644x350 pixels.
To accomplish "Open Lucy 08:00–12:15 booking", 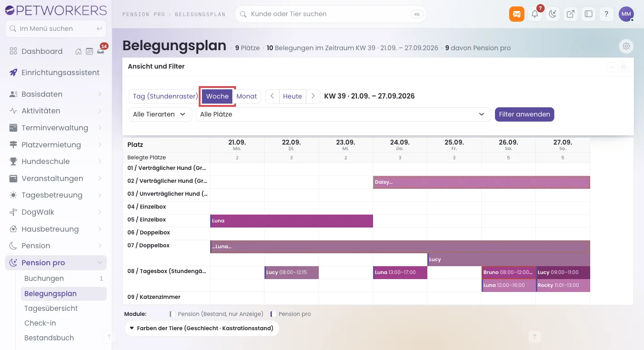I will coord(292,272).
